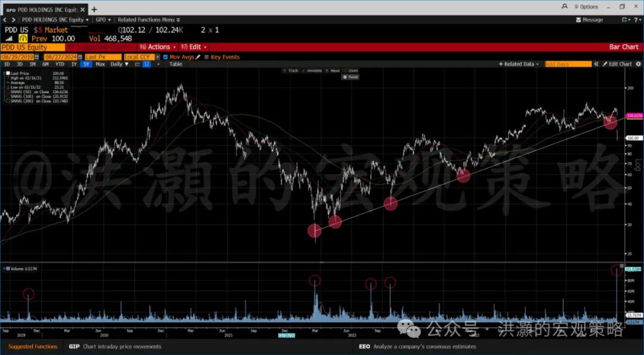Select the 1D time range
Screen dimensions: 644x355
(7, 64)
